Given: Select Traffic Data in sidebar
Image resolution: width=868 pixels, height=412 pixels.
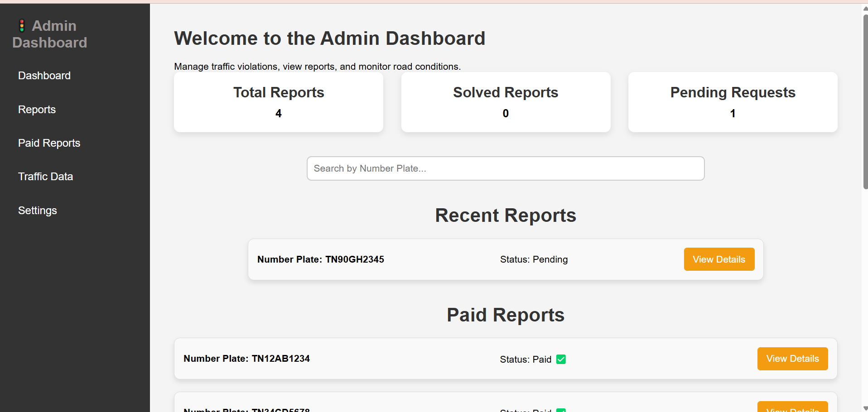Looking at the screenshot, I should point(45,177).
